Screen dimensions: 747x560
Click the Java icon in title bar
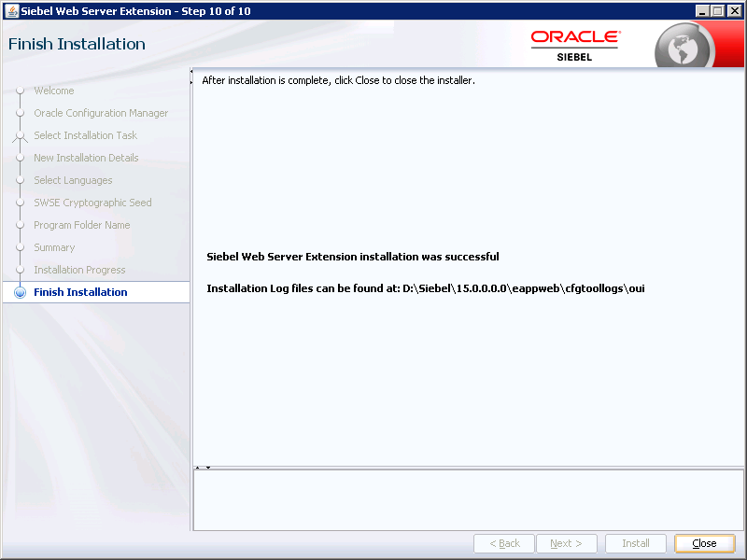click(11, 10)
